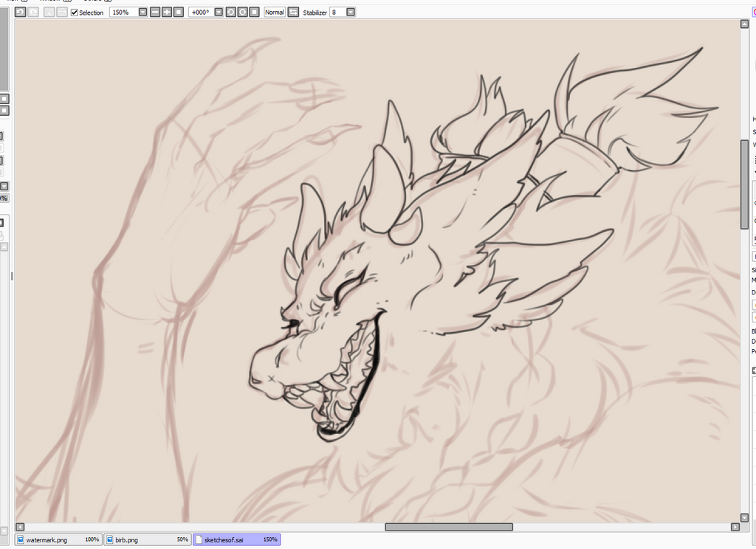Open the Stabilizer value dropdown
Image resolution: width=756 pixels, height=549 pixels.
coord(351,12)
